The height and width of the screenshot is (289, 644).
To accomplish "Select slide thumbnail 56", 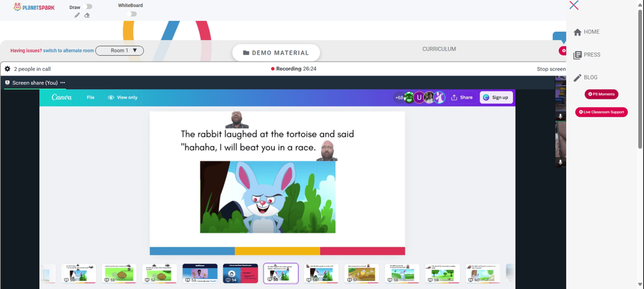I will (321, 274).
